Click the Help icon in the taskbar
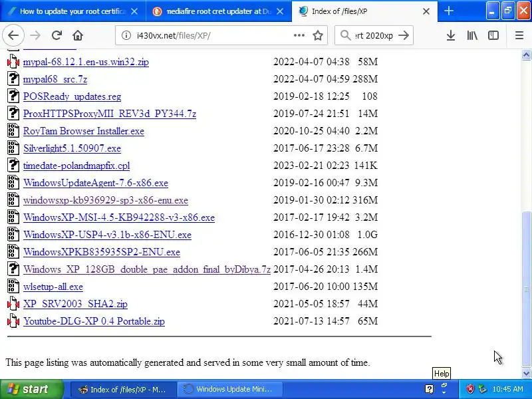This screenshot has height=399, width=532. (x=429, y=389)
